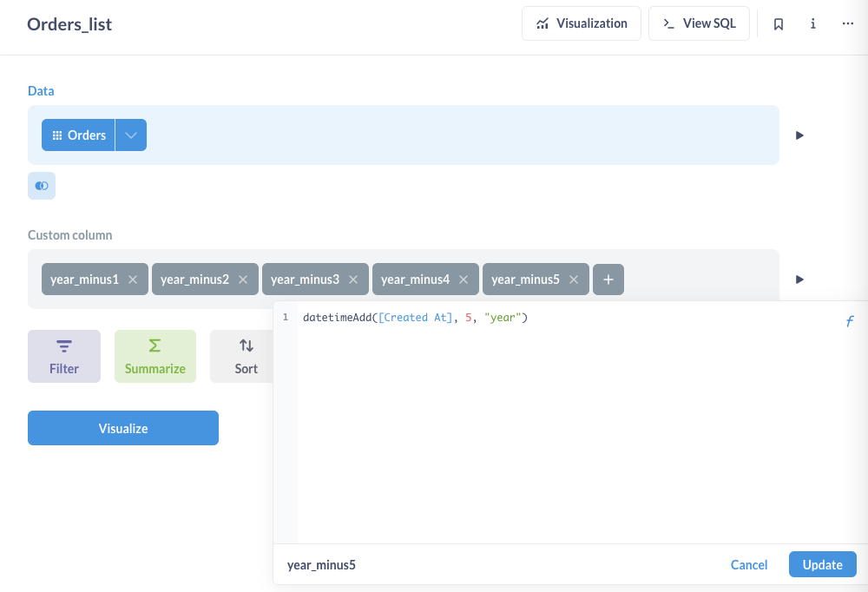Remove the year_minus5 custom column

(x=574, y=280)
